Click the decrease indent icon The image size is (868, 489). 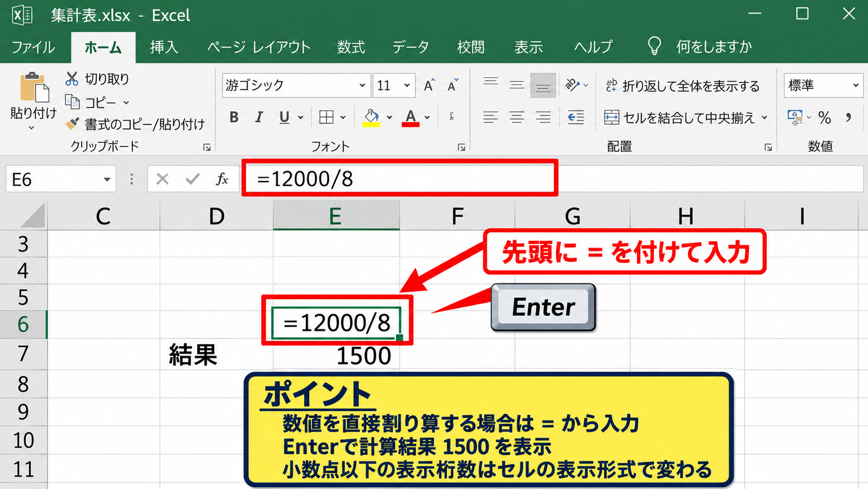[576, 117]
